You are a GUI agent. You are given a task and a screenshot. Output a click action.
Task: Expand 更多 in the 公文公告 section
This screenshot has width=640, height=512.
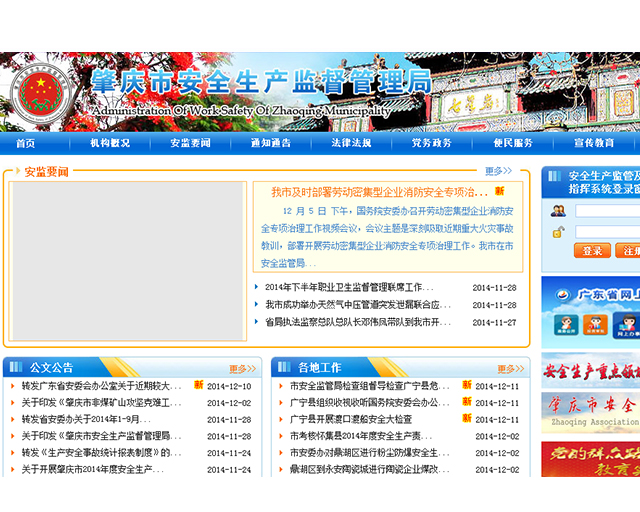pos(243,368)
